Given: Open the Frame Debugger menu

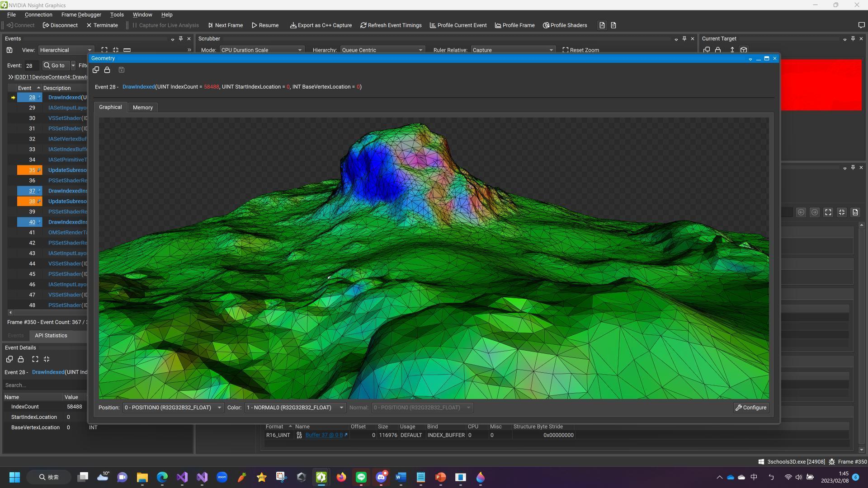Looking at the screenshot, I should [81, 14].
